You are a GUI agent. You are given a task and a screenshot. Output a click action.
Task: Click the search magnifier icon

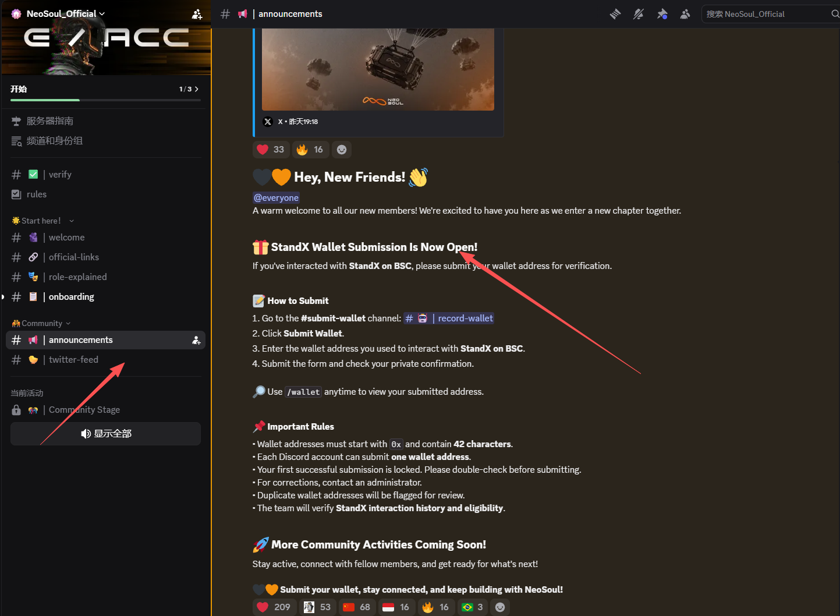click(835, 14)
